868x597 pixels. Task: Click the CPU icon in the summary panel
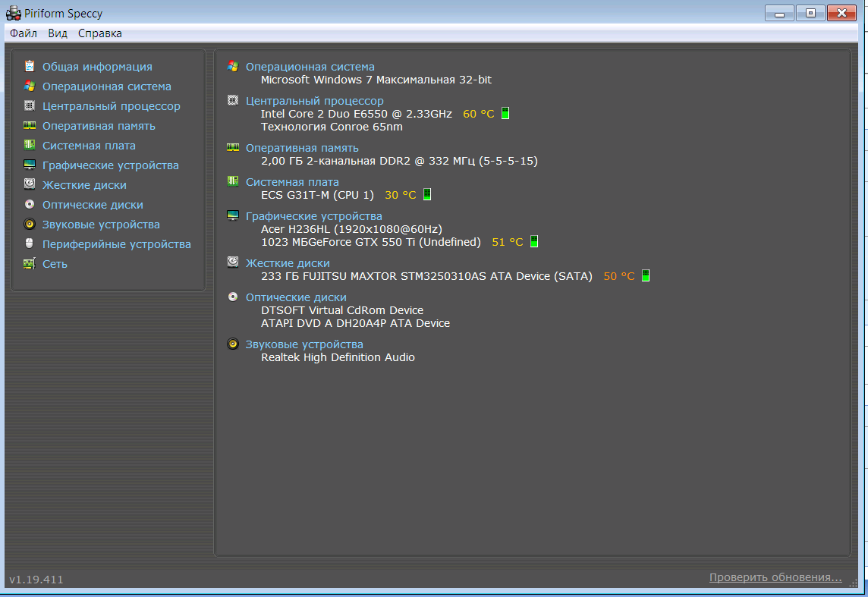[233, 100]
